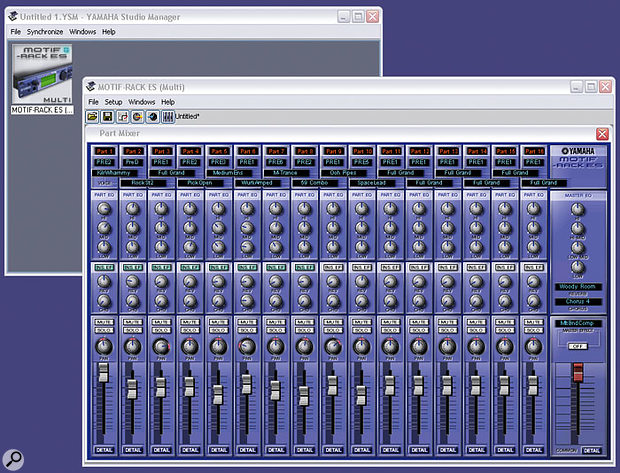Click the colorful circle toolbar icon

(138, 116)
